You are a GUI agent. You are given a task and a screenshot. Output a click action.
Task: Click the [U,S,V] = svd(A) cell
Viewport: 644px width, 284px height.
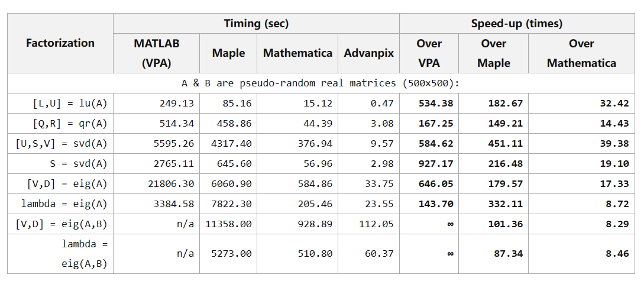click(x=62, y=144)
